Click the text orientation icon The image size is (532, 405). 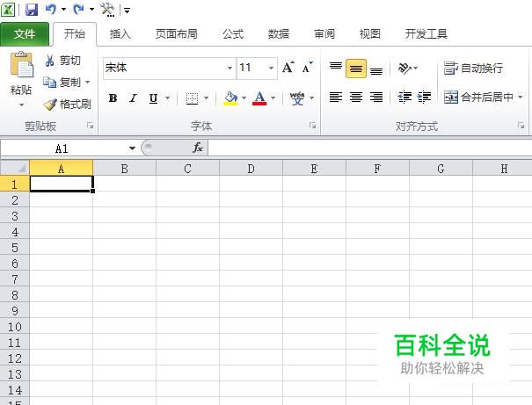tap(404, 69)
